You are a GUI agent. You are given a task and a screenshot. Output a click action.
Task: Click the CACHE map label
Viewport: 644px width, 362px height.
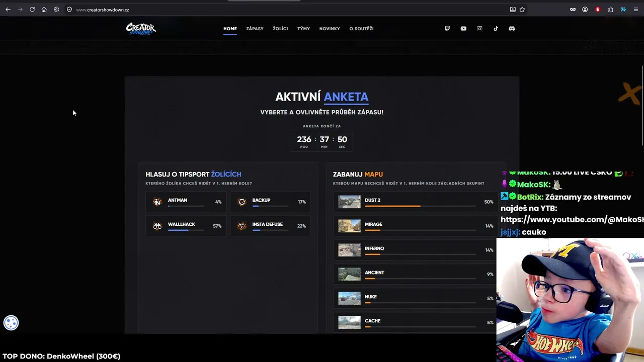[x=372, y=321]
